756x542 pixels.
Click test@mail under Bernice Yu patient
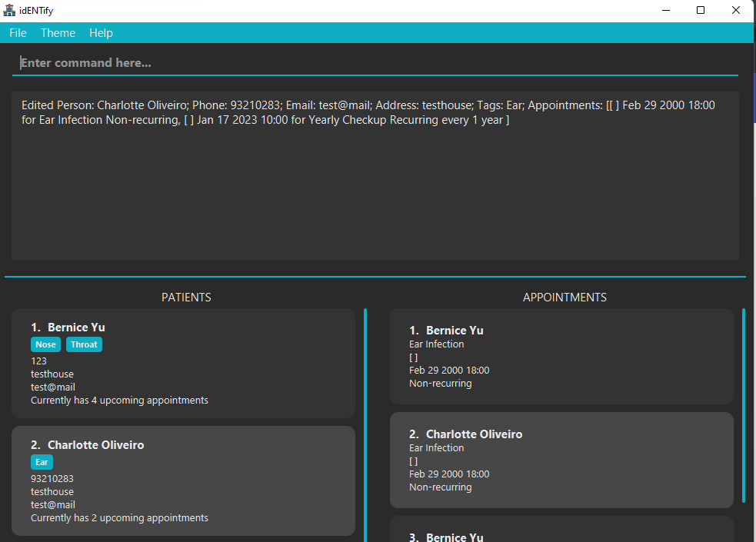coord(53,387)
